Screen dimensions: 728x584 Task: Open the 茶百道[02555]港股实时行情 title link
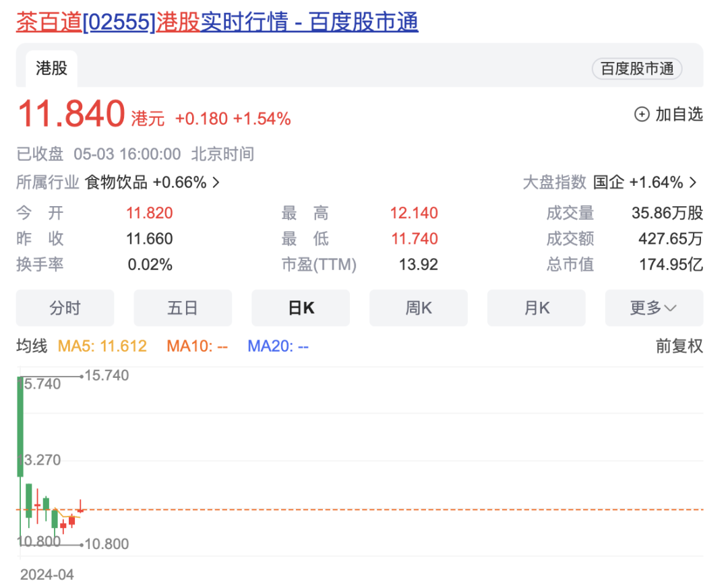click(217, 22)
